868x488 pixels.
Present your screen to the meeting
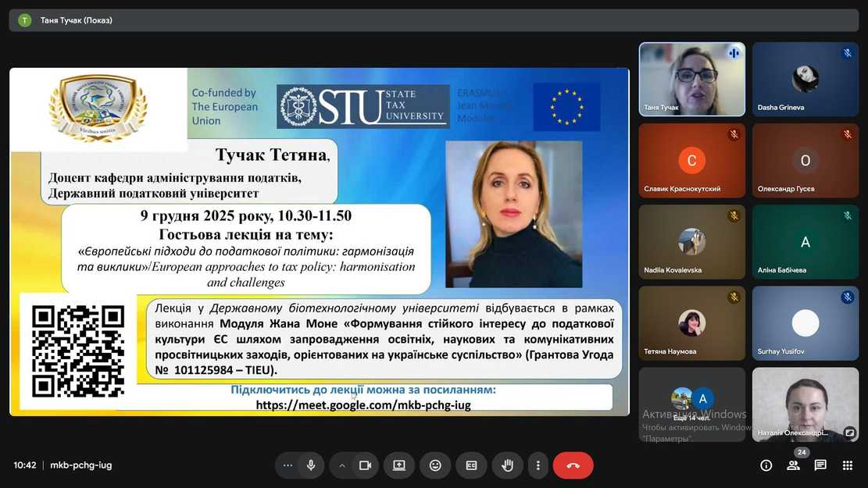pyautogui.click(x=398, y=465)
